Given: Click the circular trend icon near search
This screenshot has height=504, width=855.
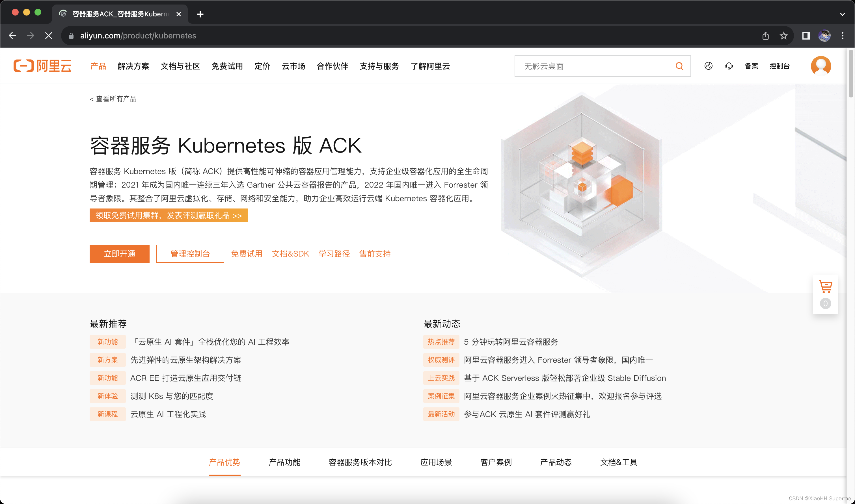Looking at the screenshot, I should 708,66.
